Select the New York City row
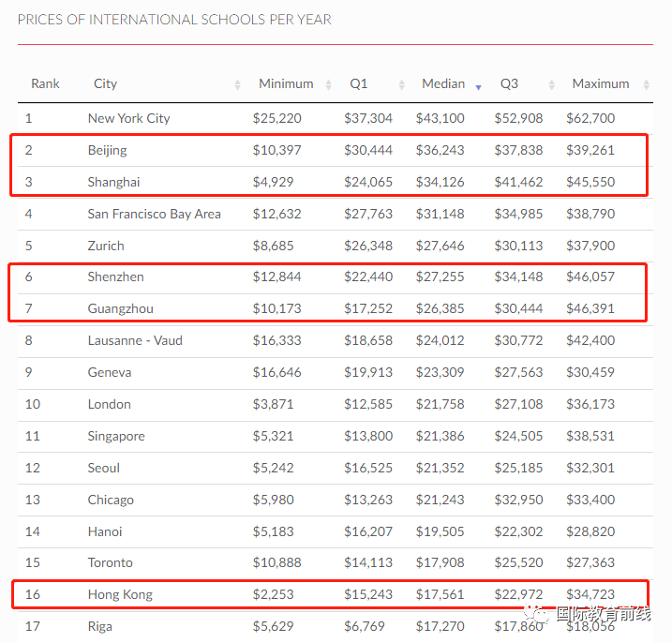This screenshot has height=643, width=672. coord(336,118)
